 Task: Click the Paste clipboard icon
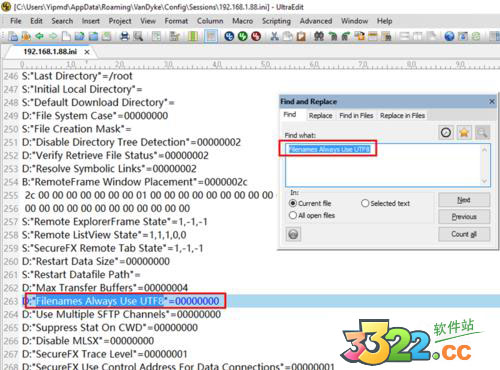[x=301, y=36]
